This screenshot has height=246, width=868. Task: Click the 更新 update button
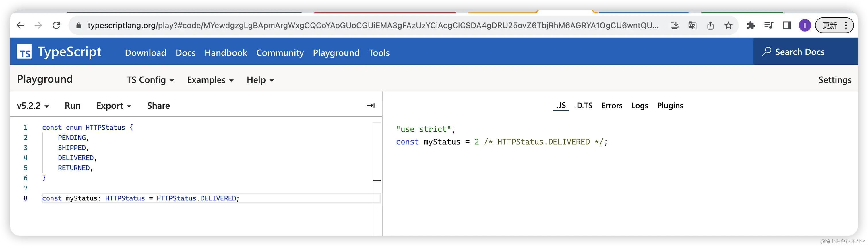click(x=834, y=25)
